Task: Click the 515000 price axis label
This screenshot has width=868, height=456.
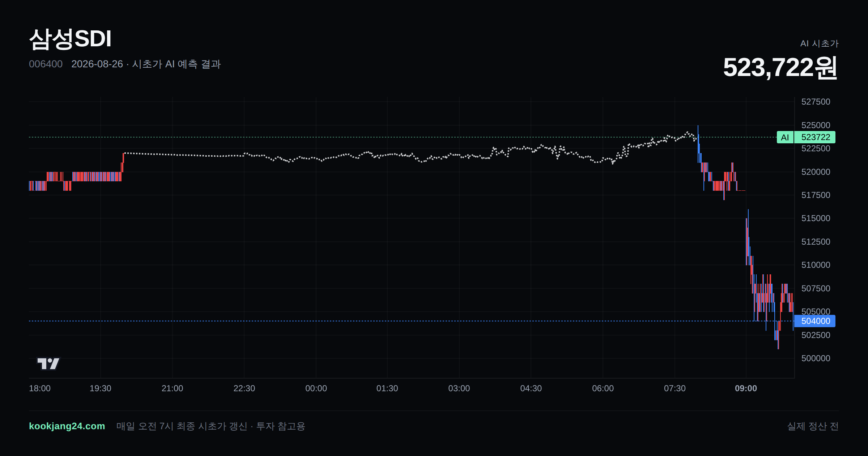Action: click(x=816, y=218)
